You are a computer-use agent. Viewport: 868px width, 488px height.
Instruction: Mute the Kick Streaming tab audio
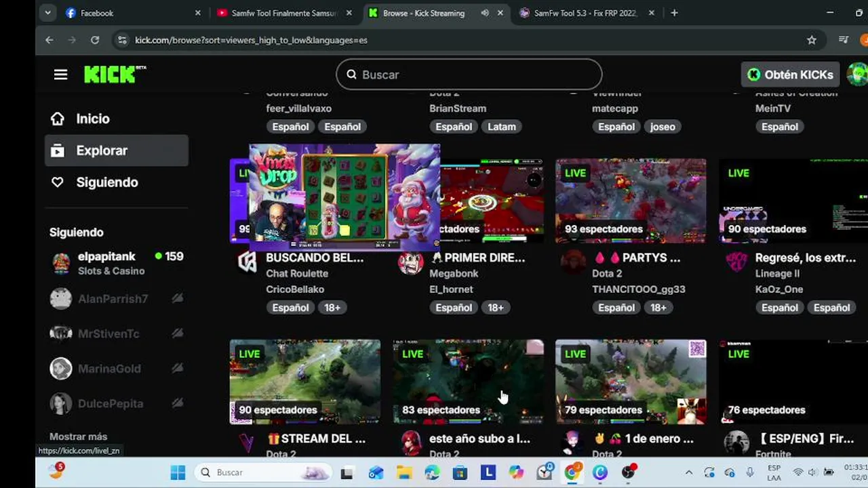click(x=485, y=13)
